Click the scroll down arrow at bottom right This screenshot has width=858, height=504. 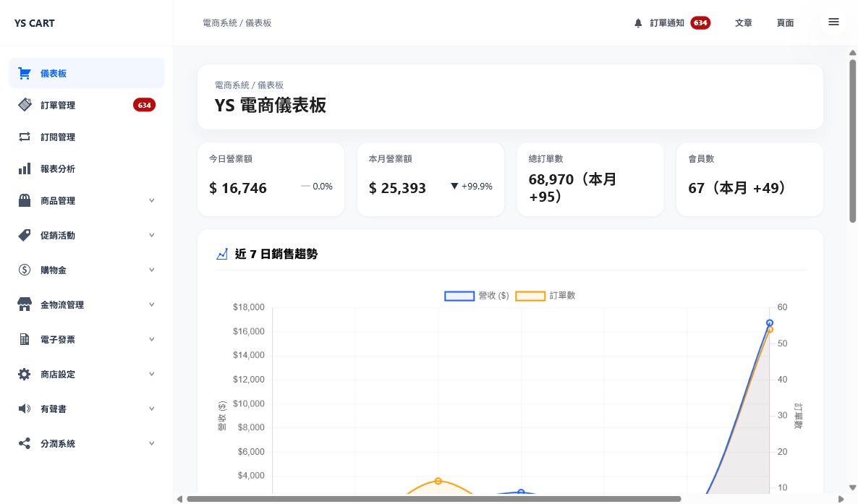point(852,487)
